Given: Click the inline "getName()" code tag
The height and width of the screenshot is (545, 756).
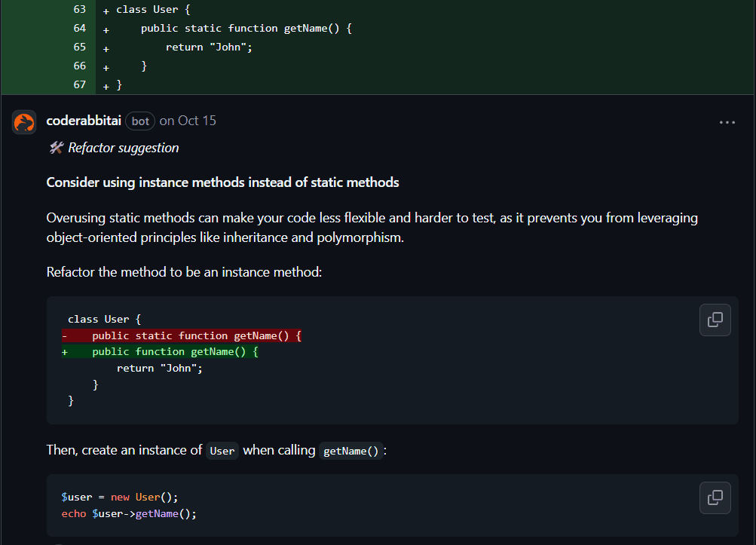Looking at the screenshot, I should [350, 451].
